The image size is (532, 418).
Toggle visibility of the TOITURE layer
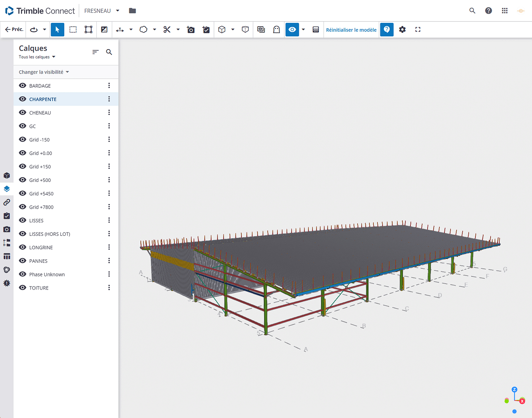tap(23, 288)
